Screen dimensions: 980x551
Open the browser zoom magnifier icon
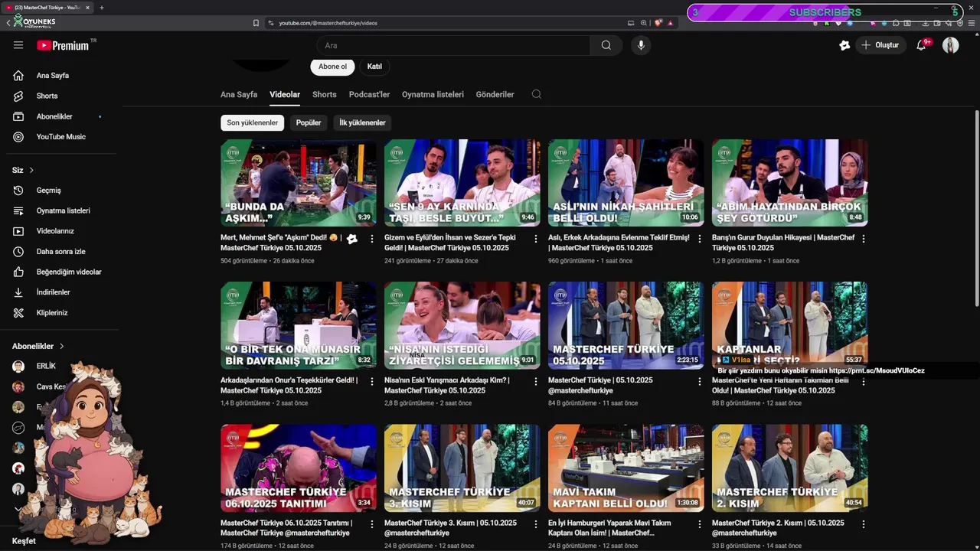(644, 23)
